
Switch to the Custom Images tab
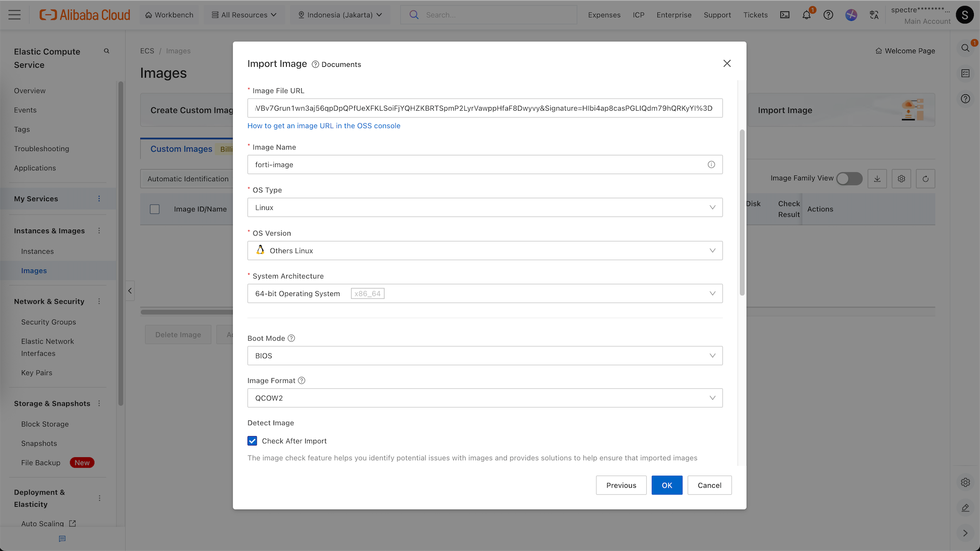[181, 149]
